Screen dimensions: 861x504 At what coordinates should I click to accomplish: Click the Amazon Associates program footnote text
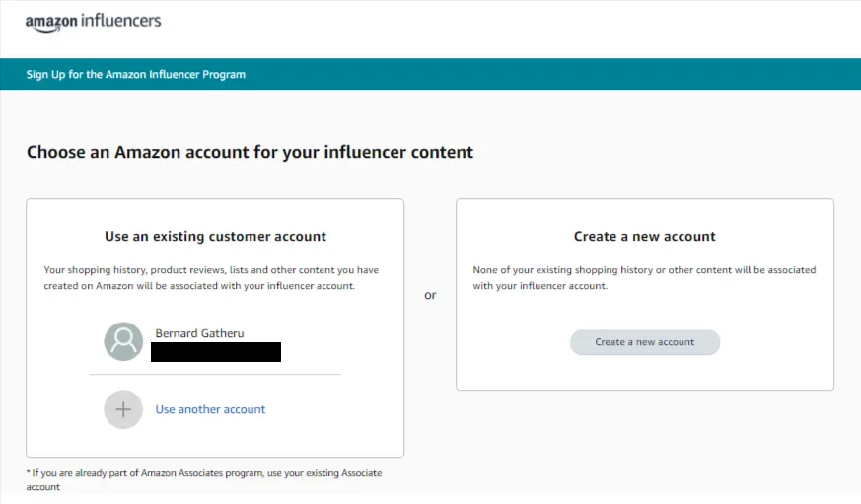[x=204, y=480]
